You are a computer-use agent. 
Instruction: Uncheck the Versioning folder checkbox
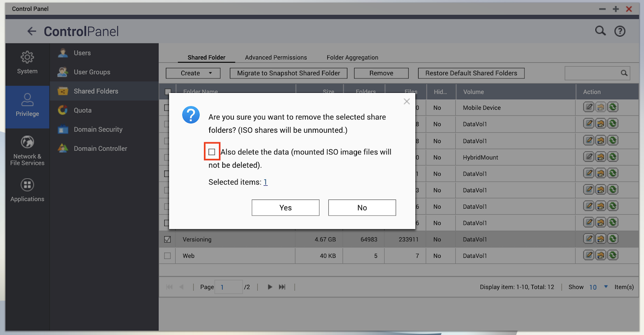coord(167,239)
